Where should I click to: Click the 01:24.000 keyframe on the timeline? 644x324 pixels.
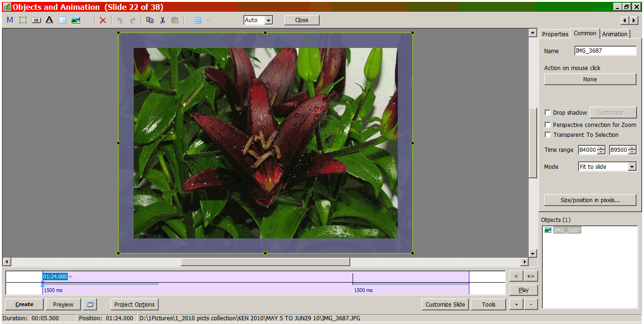55,277
